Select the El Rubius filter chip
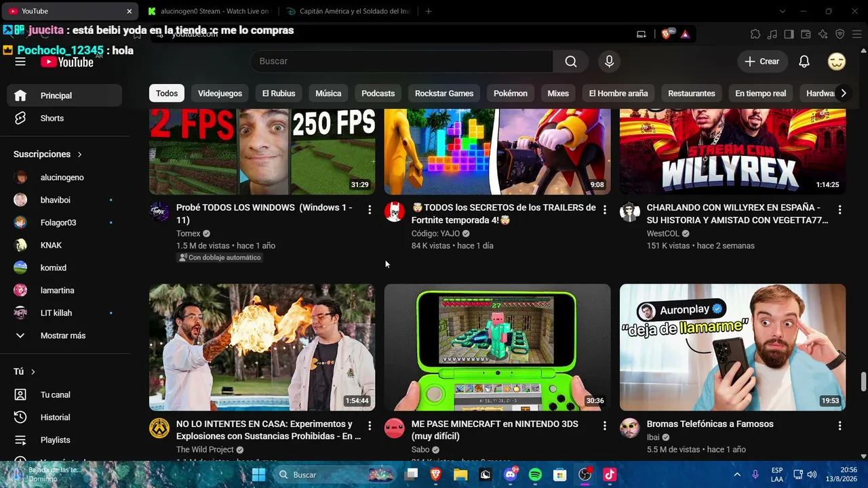This screenshot has height=488, width=868. [x=279, y=94]
